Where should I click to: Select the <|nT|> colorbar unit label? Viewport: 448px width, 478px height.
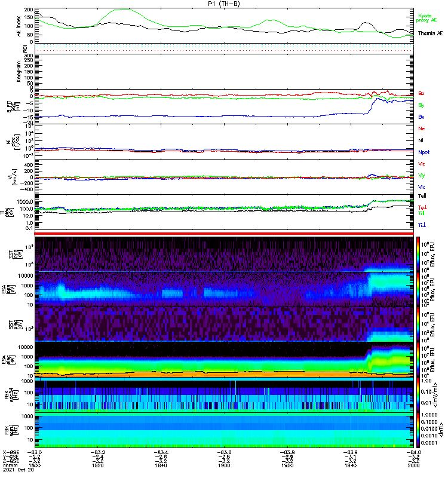pos(441,430)
